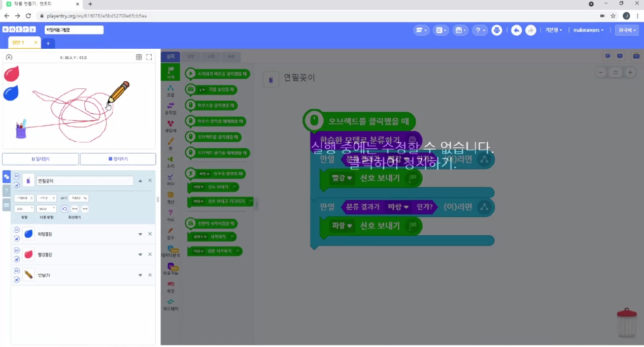Toggle the lock on the 파랑물감 object
644x347 pixels.
click(x=17, y=238)
